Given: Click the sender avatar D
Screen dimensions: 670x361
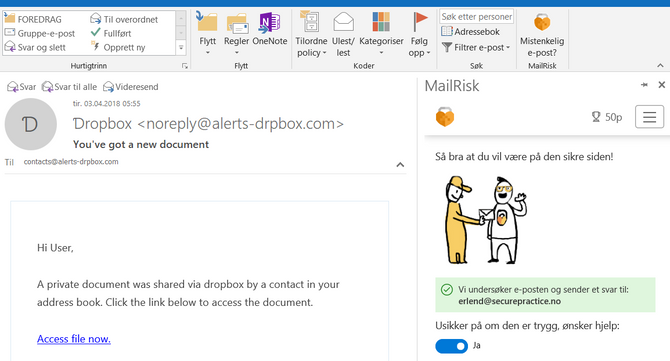Looking at the screenshot, I should [x=30, y=124].
